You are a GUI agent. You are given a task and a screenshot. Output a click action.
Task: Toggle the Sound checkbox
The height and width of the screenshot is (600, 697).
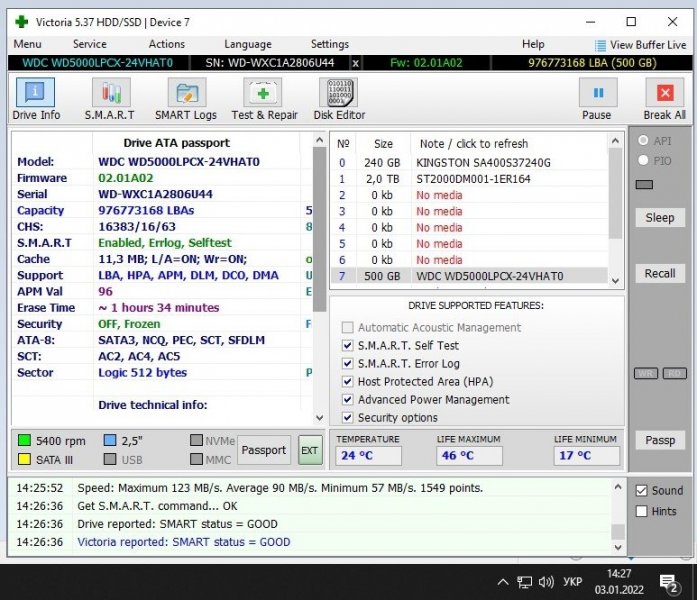point(642,491)
